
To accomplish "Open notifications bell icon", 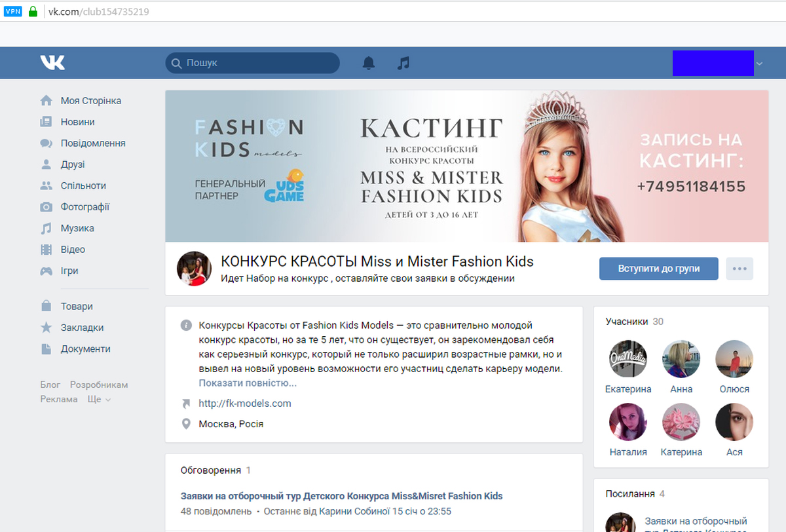I will pyautogui.click(x=369, y=63).
